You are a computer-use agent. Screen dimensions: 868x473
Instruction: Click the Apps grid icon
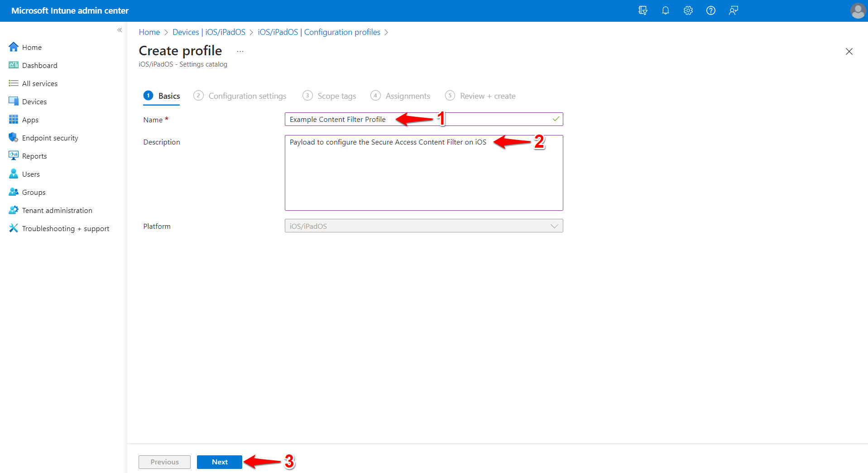14,119
